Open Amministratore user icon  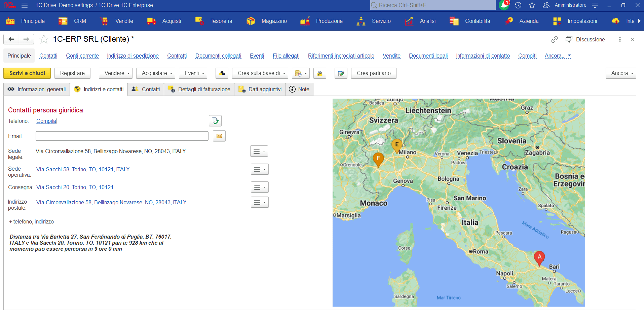click(x=546, y=5)
